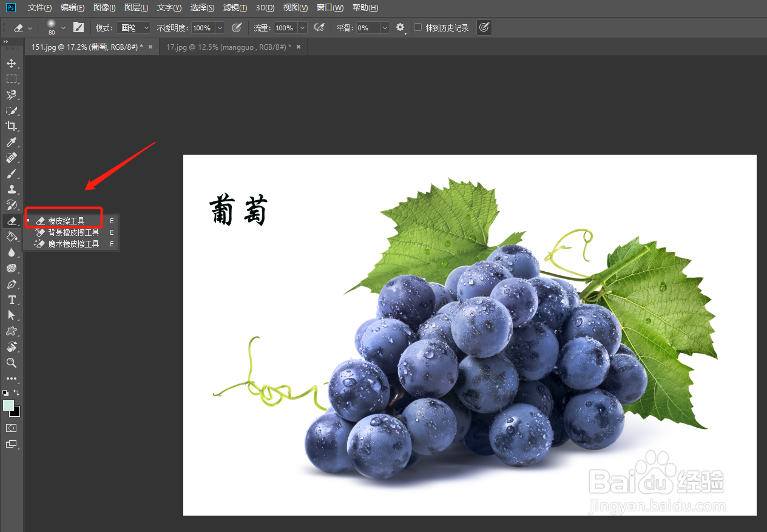Toggle pressure control for opacity
The height and width of the screenshot is (532, 767).
coord(237,27)
